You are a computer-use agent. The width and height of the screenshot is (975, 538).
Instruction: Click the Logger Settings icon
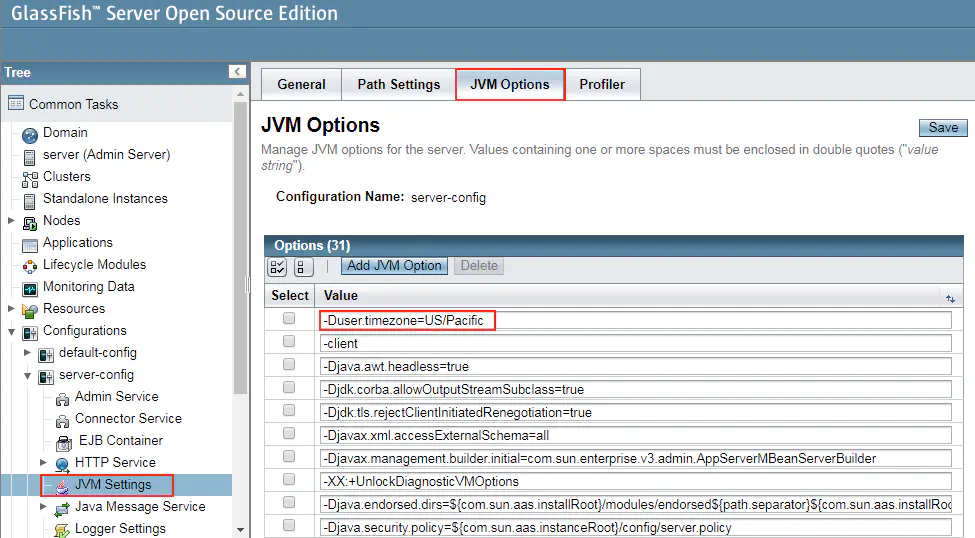(62, 531)
